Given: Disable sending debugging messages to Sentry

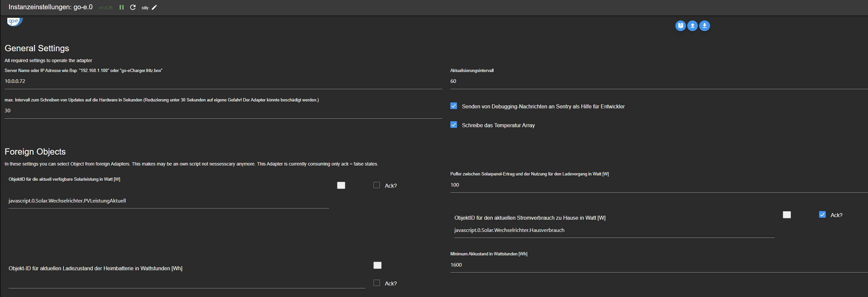Looking at the screenshot, I should pos(454,106).
